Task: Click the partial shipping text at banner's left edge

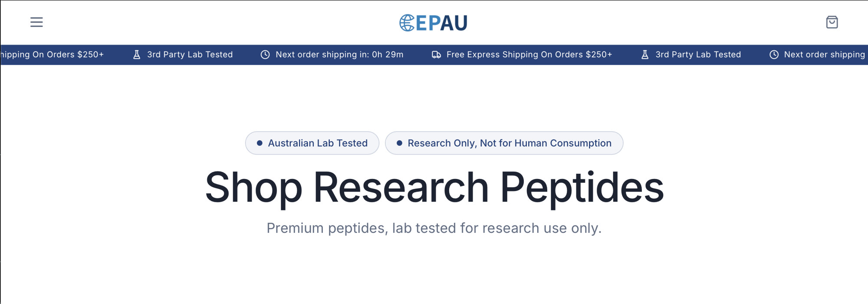Action: pos(52,55)
